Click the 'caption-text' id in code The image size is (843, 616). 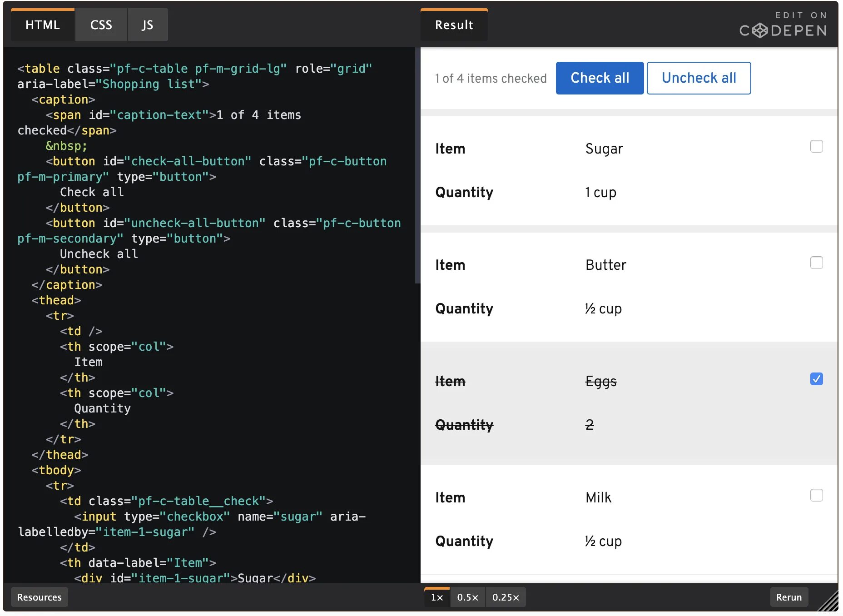click(159, 115)
